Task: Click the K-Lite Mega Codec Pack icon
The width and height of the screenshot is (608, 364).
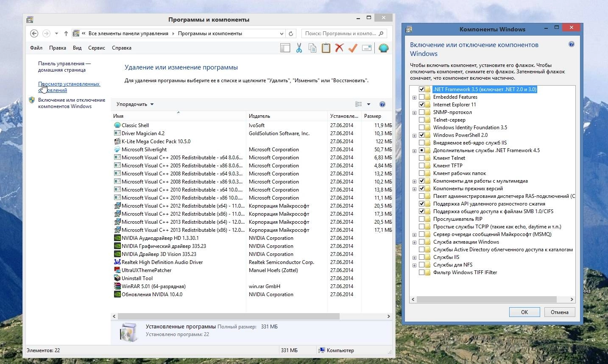Action: [117, 142]
